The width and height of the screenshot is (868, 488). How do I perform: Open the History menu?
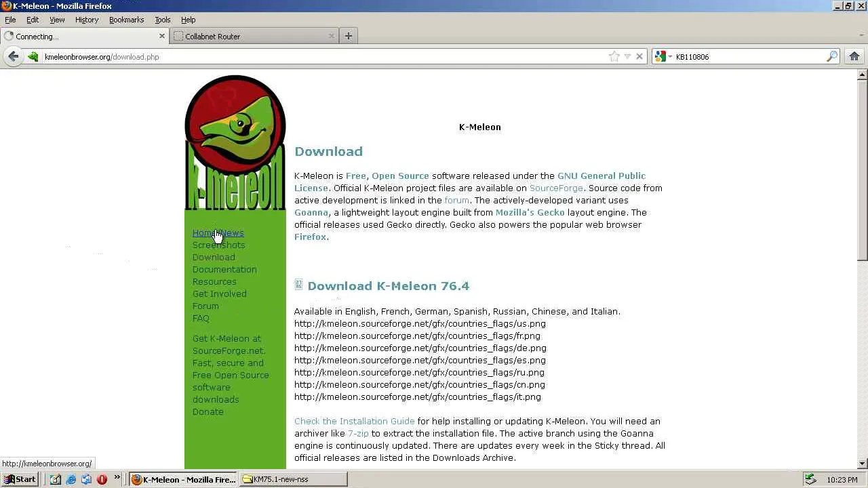point(87,20)
